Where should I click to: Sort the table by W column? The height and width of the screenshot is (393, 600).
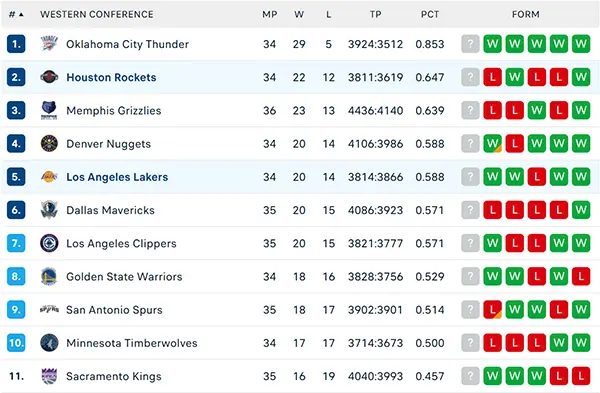(x=299, y=15)
